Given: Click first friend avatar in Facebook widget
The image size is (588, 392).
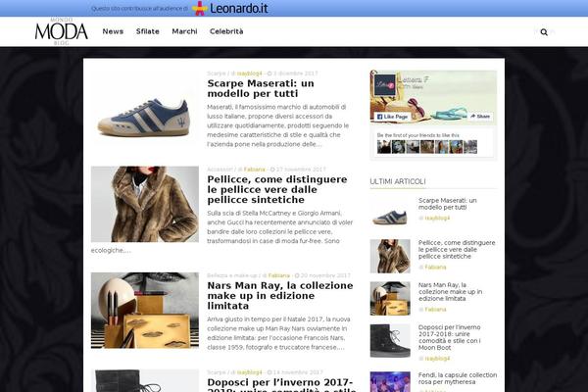Looking at the screenshot, I should click(x=383, y=147).
